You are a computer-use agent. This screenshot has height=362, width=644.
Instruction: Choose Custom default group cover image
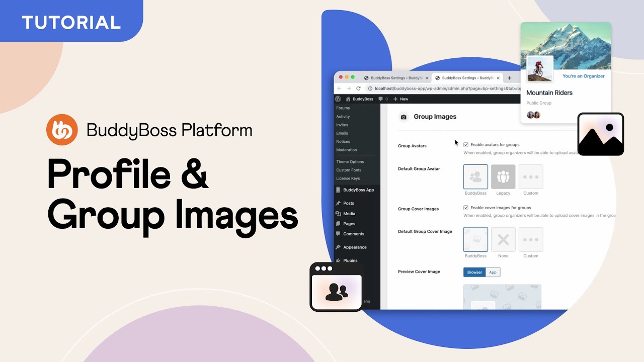[x=531, y=239]
